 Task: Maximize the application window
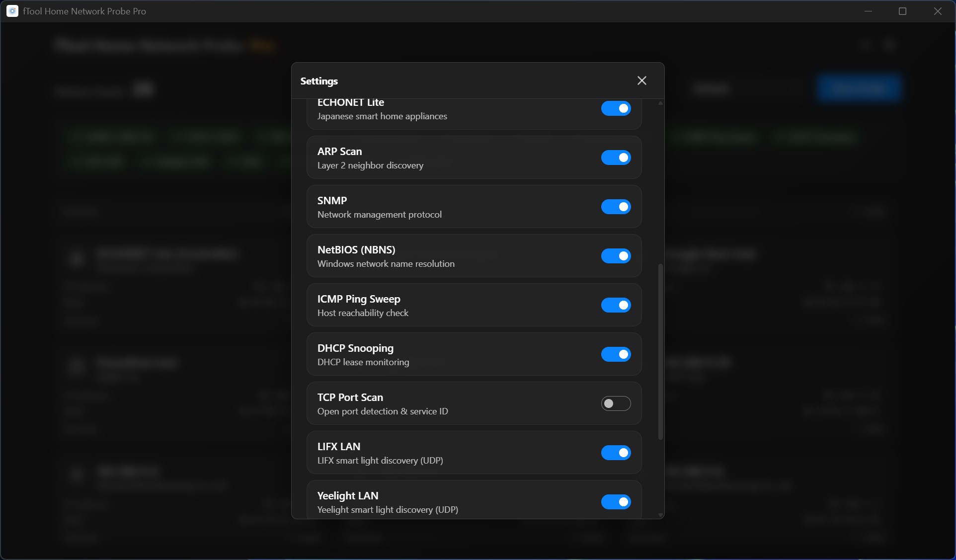(903, 11)
